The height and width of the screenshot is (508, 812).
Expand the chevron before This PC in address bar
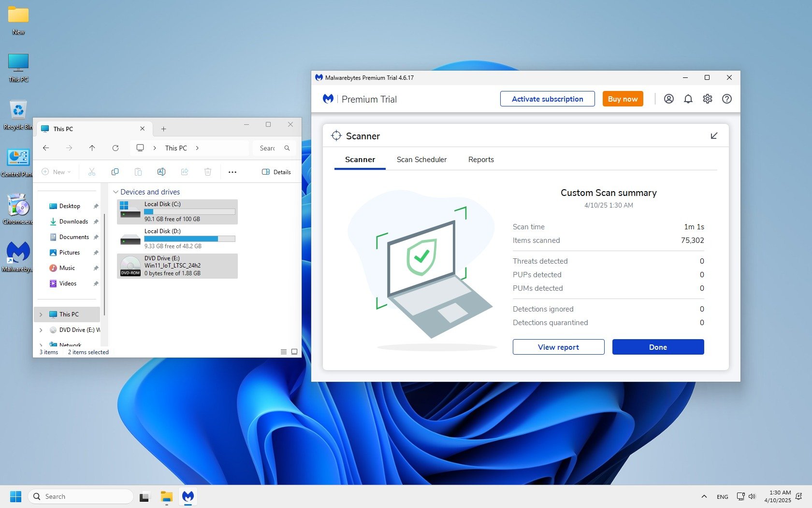tap(155, 148)
